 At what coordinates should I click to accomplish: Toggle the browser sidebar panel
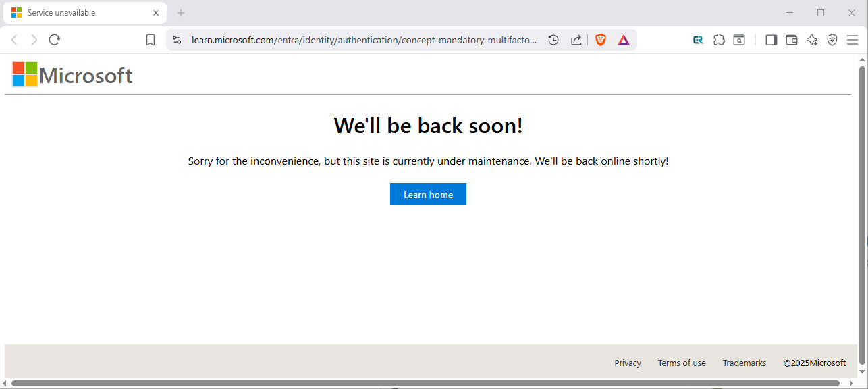[771, 40]
